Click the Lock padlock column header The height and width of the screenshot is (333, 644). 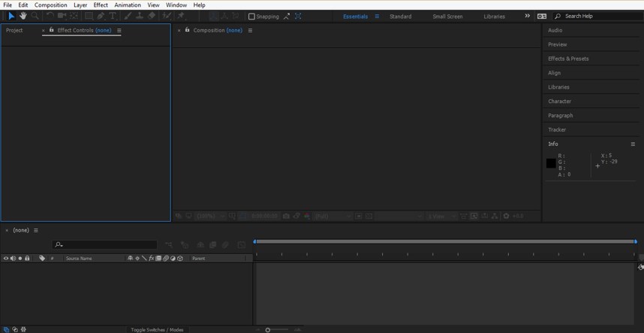click(x=27, y=259)
